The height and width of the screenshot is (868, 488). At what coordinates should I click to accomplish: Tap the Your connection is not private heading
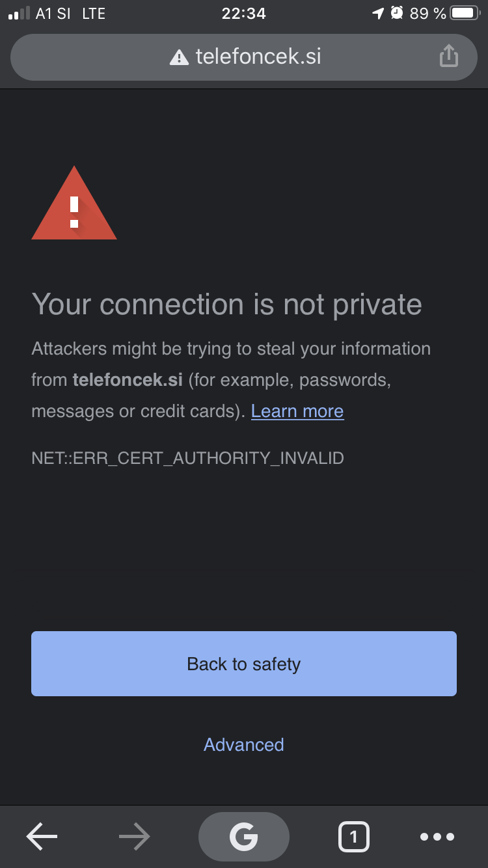pyautogui.click(x=226, y=305)
